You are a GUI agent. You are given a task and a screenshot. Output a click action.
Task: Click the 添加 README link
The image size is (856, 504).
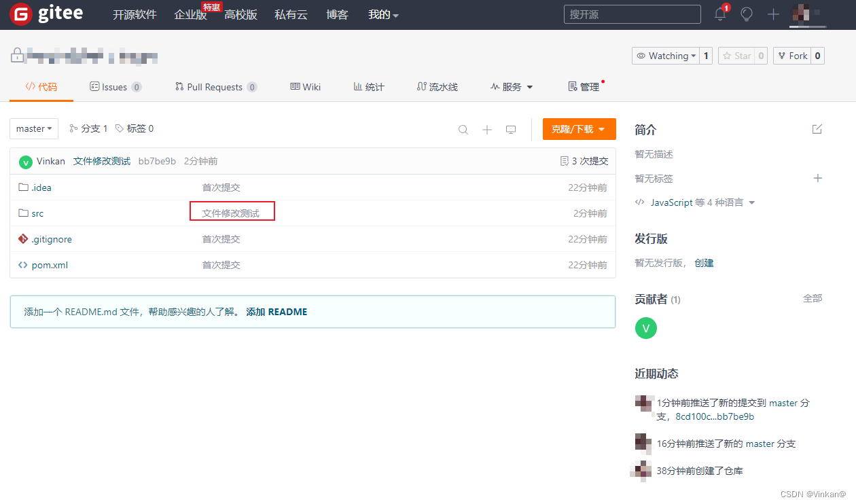(x=277, y=312)
